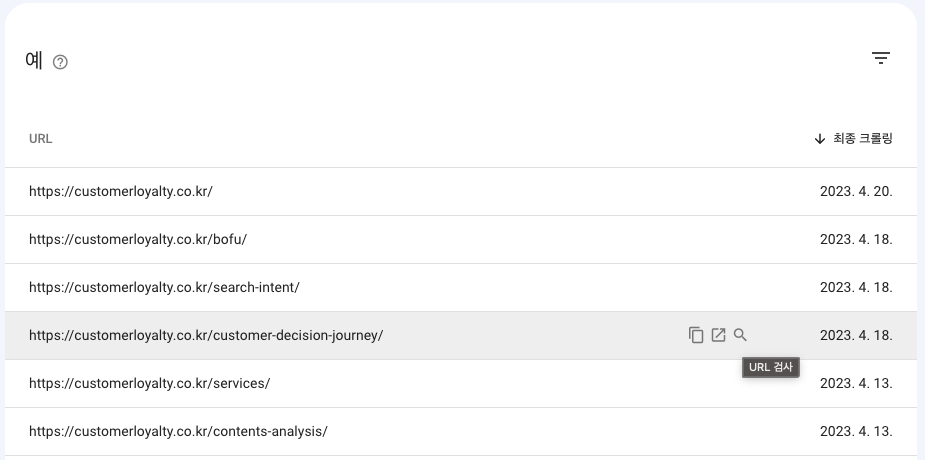The width and height of the screenshot is (925, 460).
Task: Click the URL inspection magnifier icon
Action: coord(740,335)
